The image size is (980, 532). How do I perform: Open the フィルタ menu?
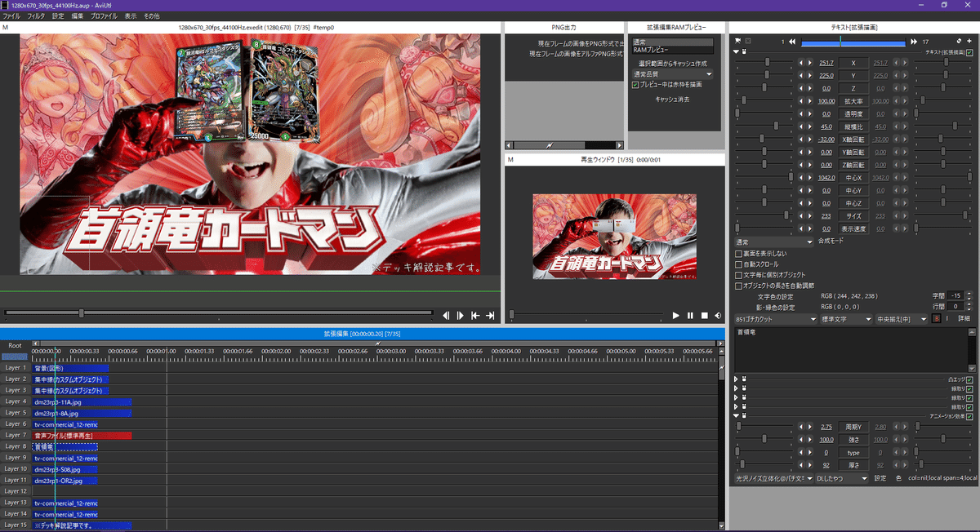tap(36, 16)
